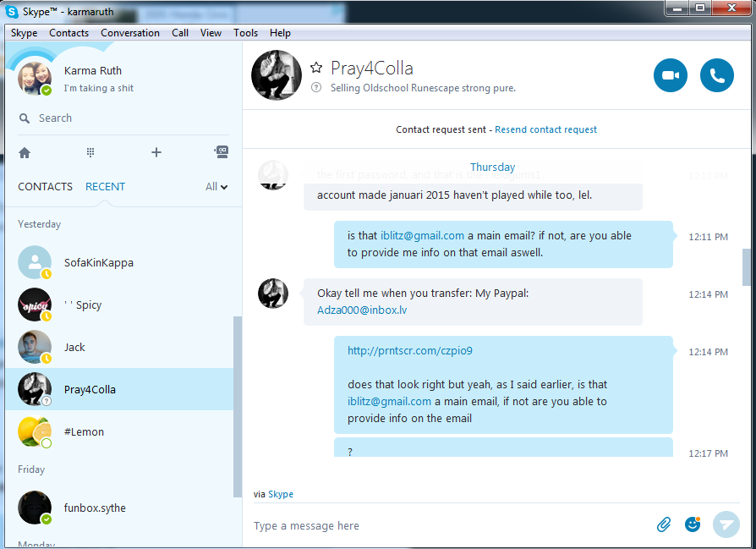Open the funbox.sythe conversation
Screen dimensions: 756x549
[x=119, y=508]
